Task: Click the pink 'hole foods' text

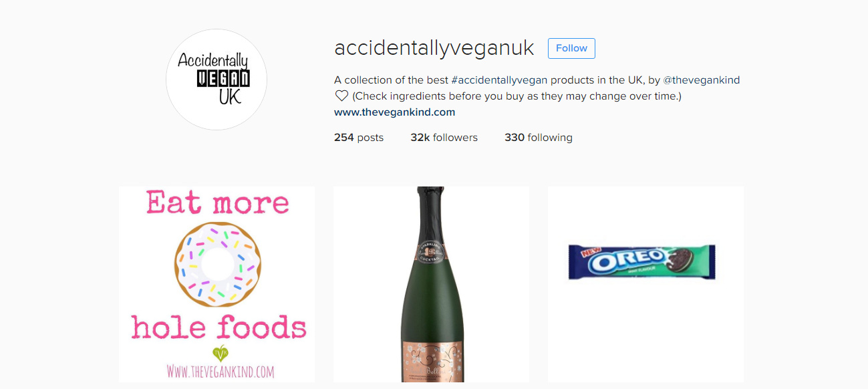Action: [x=219, y=328]
